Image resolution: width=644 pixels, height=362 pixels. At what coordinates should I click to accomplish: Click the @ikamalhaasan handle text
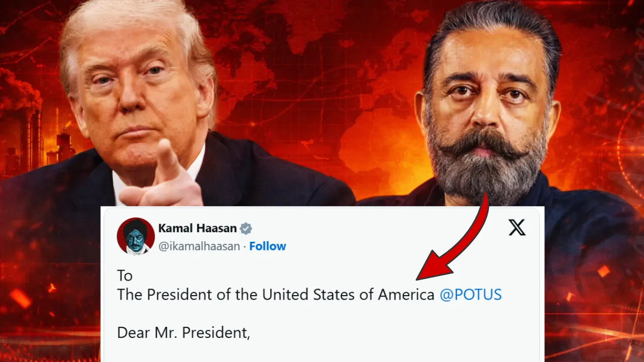click(x=199, y=246)
